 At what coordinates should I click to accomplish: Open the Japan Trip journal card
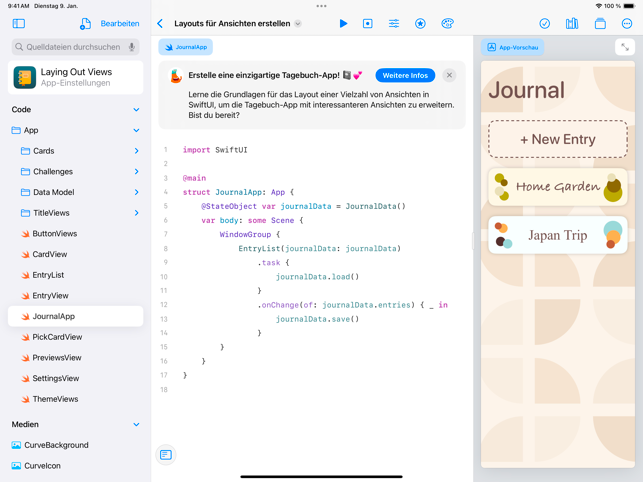[x=558, y=235]
